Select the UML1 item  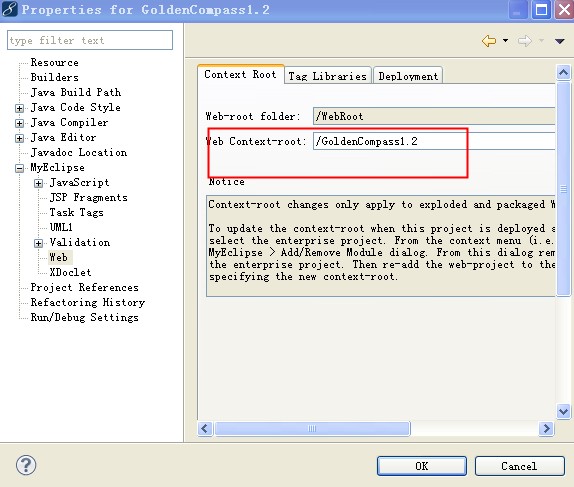point(61,227)
